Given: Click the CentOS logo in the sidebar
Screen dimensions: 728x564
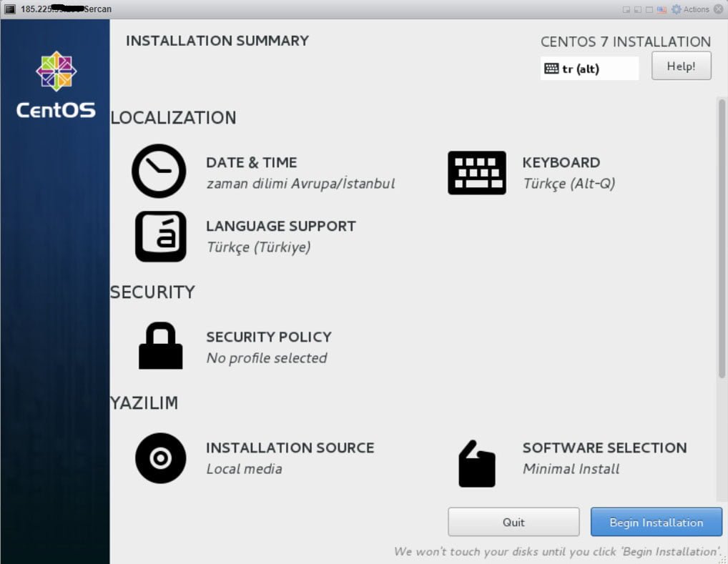Looking at the screenshot, I should point(56,85).
